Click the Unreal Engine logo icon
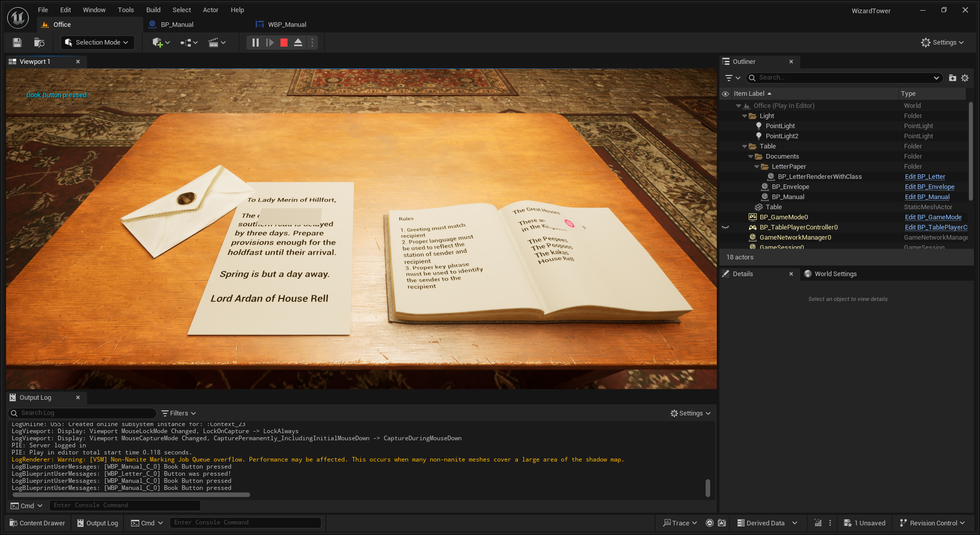Viewport: 980px width, 535px height. point(18,18)
